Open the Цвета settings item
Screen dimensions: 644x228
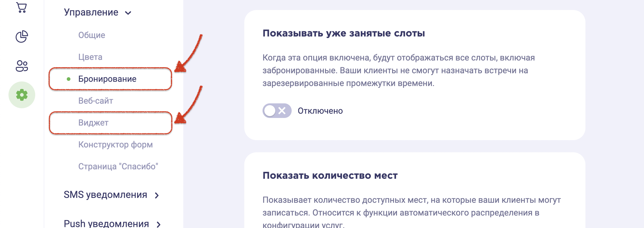coord(90,57)
